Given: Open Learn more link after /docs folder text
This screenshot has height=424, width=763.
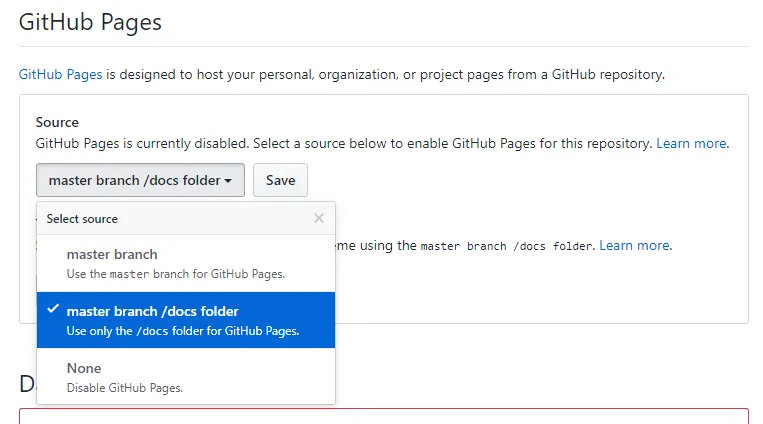Looking at the screenshot, I should (x=635, y=245).
